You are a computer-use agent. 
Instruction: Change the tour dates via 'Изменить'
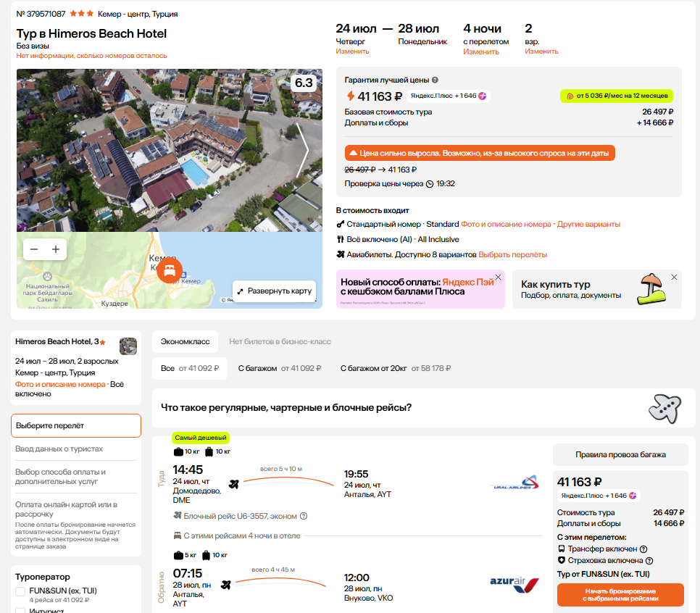(x=352, y=51)
